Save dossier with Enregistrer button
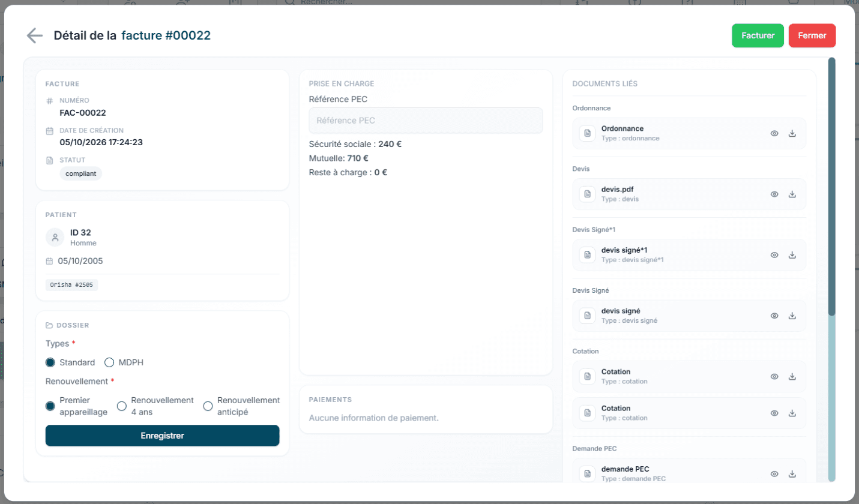Screen dimensions: 859x504 162,436
